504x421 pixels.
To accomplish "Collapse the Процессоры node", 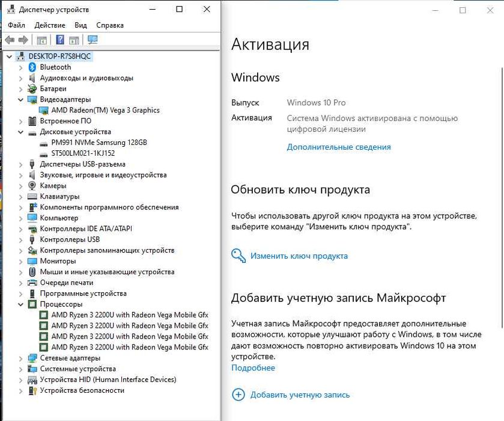I will (21, 304).
